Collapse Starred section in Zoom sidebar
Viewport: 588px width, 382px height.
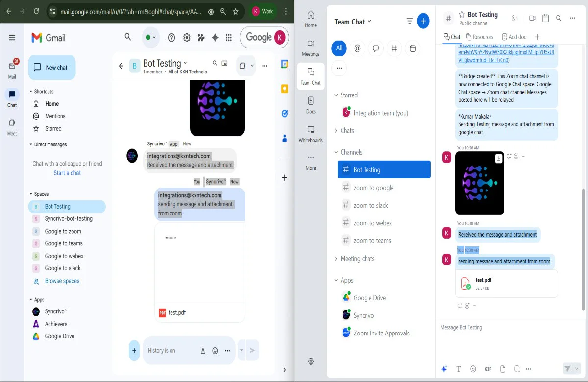(x=336, y=95)
